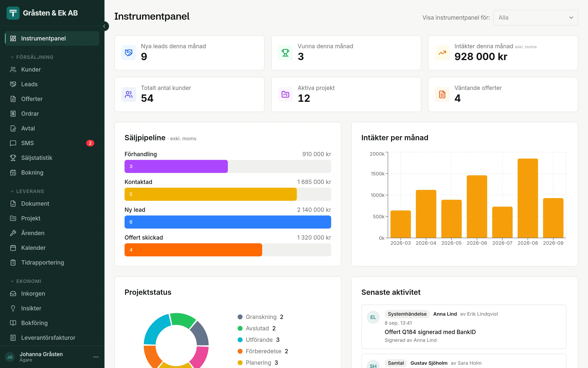Click the trend arrow icon on Intäkter card
Screen dimensions: 588x368
[442, 53]
